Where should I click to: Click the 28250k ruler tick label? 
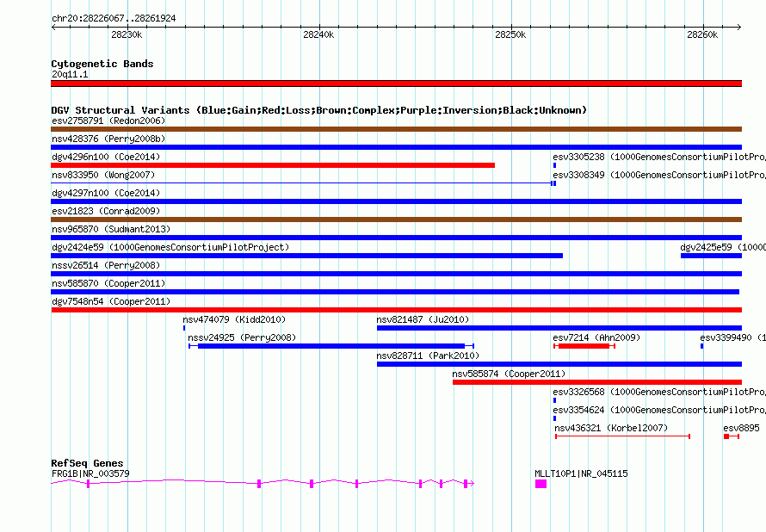pos(510,34)
